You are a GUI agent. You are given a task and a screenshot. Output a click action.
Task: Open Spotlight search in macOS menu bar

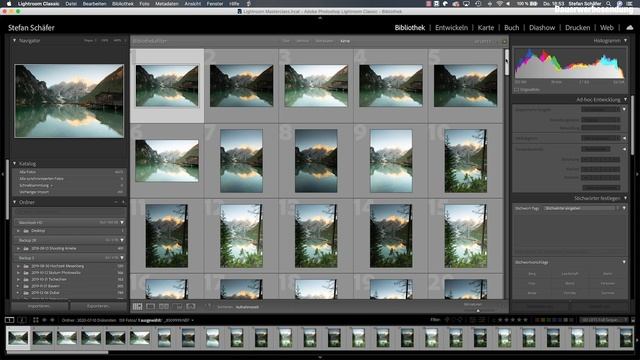point(609,4)
